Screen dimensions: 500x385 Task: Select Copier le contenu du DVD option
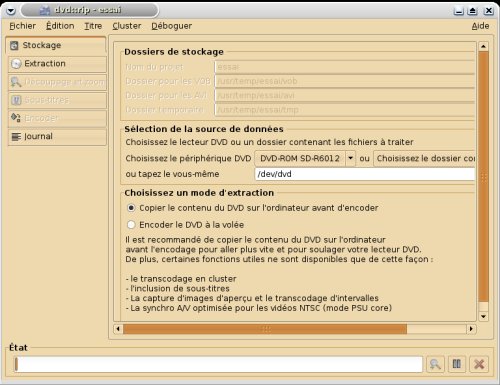[131, 208]
